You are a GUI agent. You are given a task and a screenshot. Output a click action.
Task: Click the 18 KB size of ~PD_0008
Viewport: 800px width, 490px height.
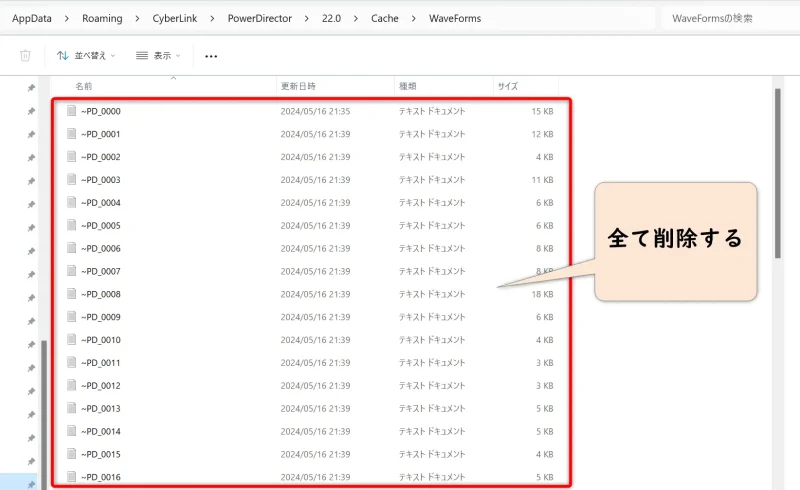point(542,295)
